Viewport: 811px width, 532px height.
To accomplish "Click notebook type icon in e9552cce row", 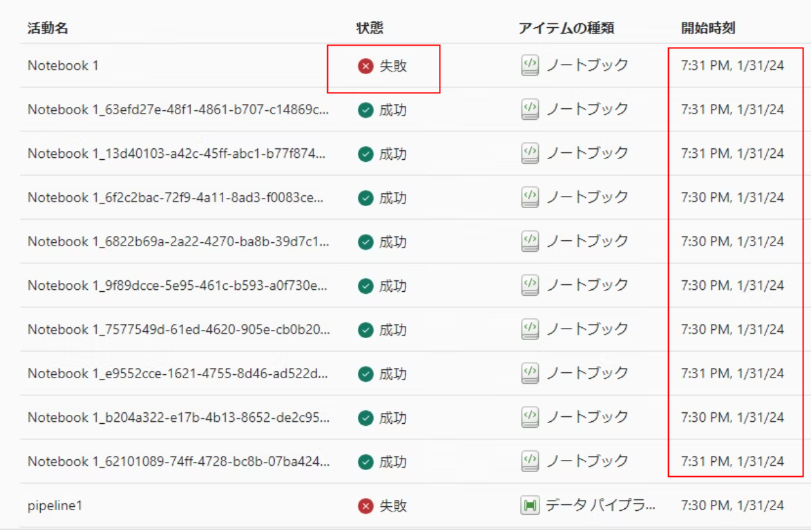I will [x=530, y=373].
